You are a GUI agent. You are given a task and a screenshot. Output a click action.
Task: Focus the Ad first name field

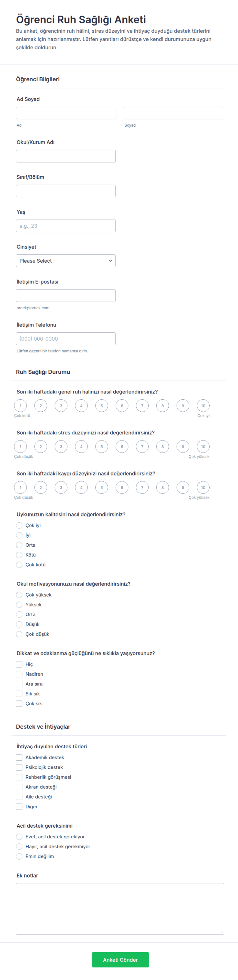click(66, 113)
